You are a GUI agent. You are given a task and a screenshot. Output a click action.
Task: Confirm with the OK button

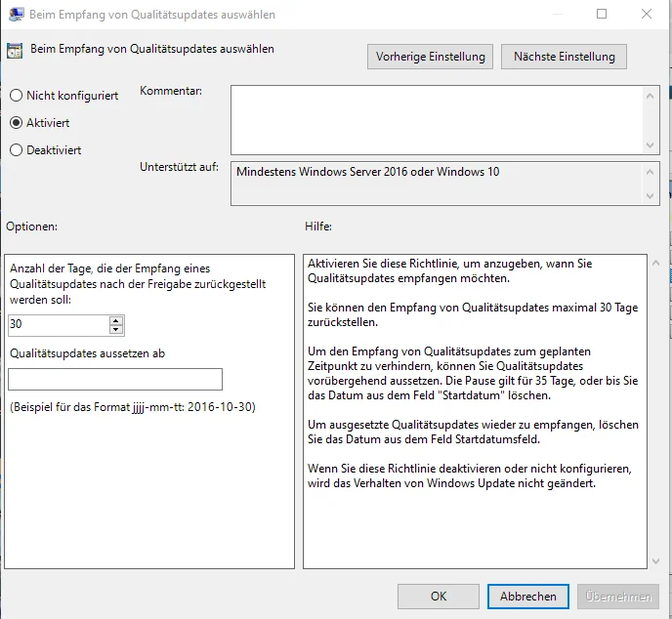coord(439,597)
